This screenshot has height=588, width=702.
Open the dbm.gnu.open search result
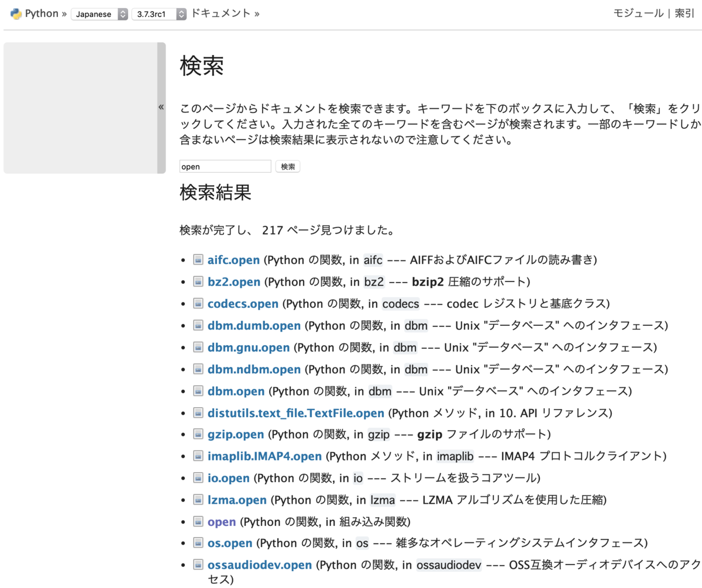coord(249,347)
